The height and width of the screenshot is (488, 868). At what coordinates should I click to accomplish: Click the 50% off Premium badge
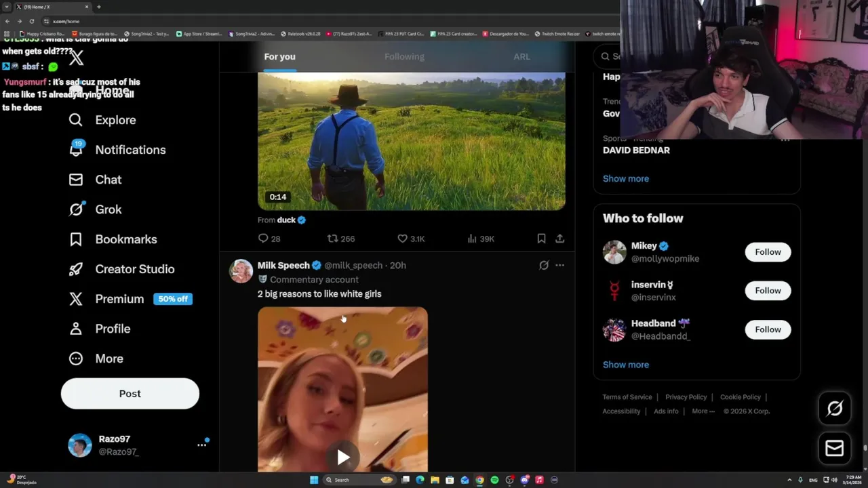pos(173,299)
